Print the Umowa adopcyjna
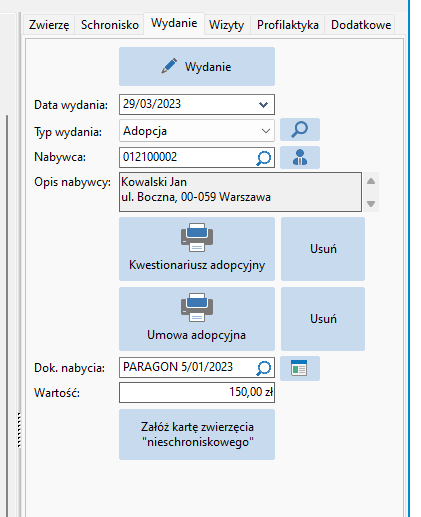Screen dimensions: 421x517 [x=197, y=319]
